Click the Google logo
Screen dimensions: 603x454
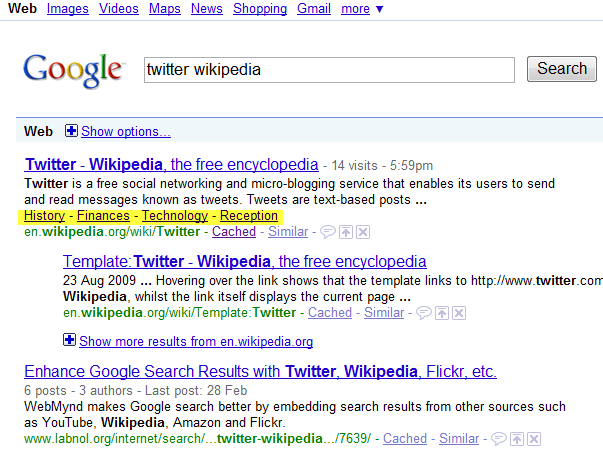pos(73,70)
